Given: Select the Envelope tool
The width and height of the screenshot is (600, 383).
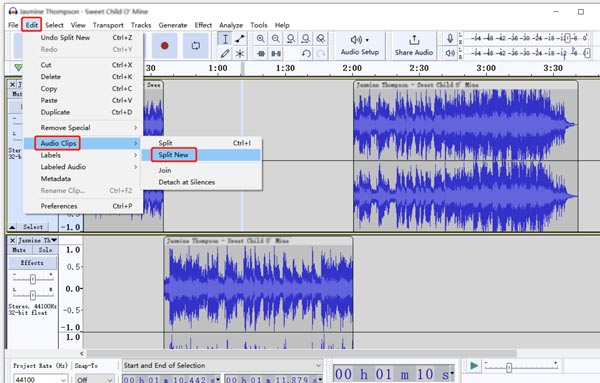Looking at the screenshot, I should (240, 39).
